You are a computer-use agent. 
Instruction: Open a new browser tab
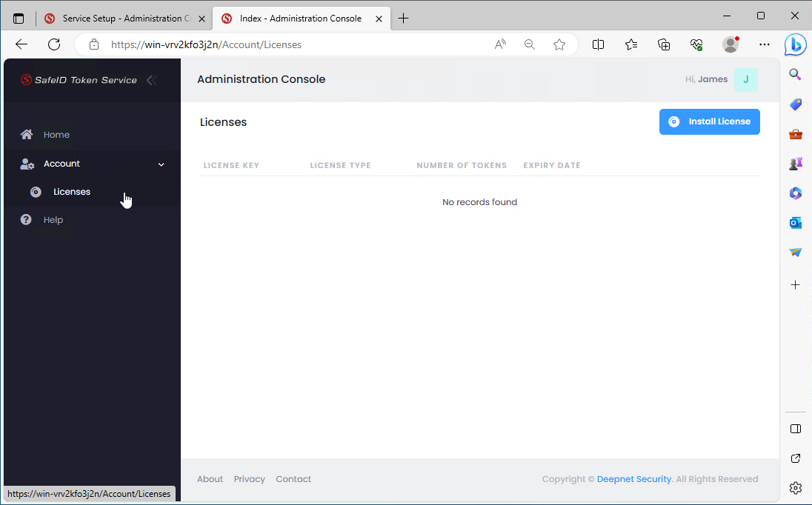point(403,19)
